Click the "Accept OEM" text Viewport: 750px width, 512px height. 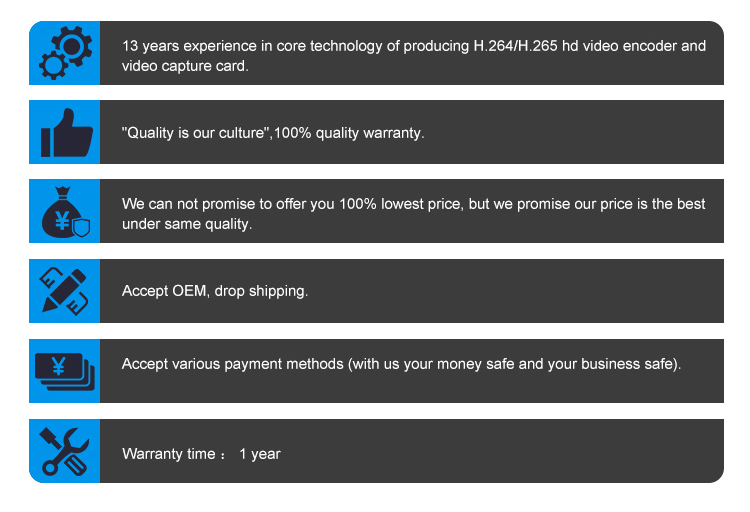coord(164,291)
